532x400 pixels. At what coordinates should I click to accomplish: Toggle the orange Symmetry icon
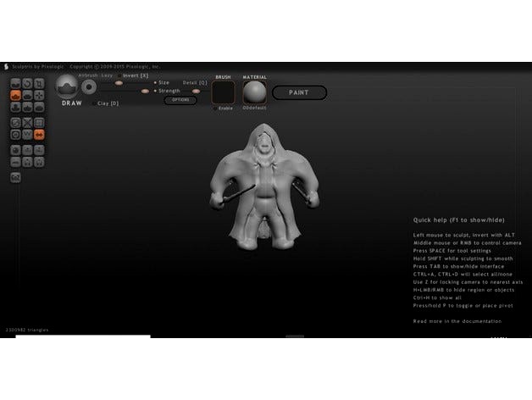pyautogui.click(x=39, y=134)
